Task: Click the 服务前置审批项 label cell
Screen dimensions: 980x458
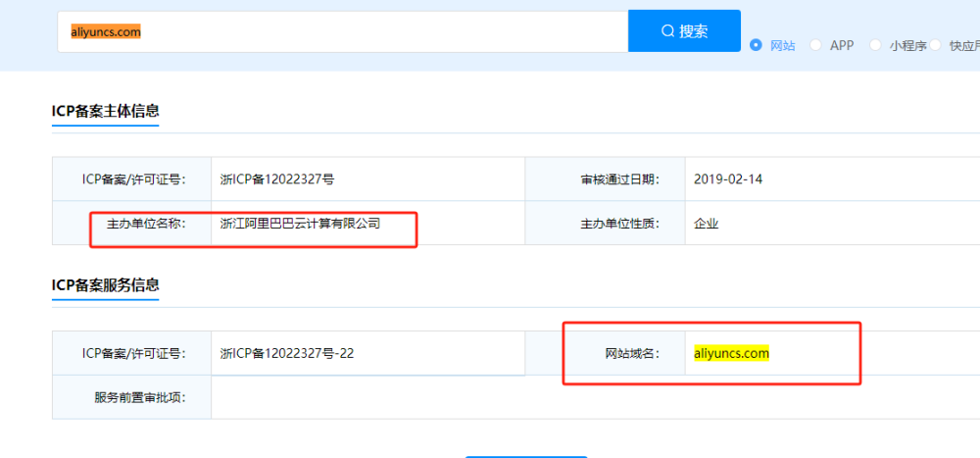Action: [x=132, y=397]
